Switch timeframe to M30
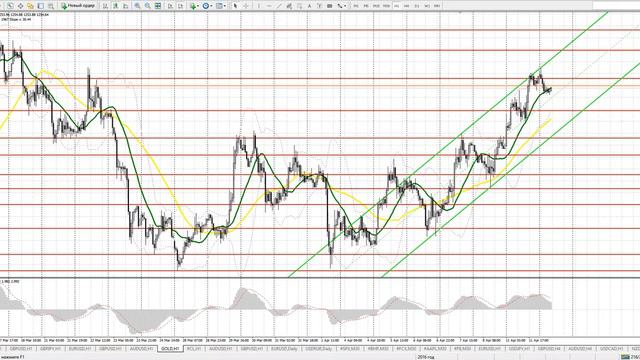The width and height of the screenshot is (640, 360). click(387, 6)
